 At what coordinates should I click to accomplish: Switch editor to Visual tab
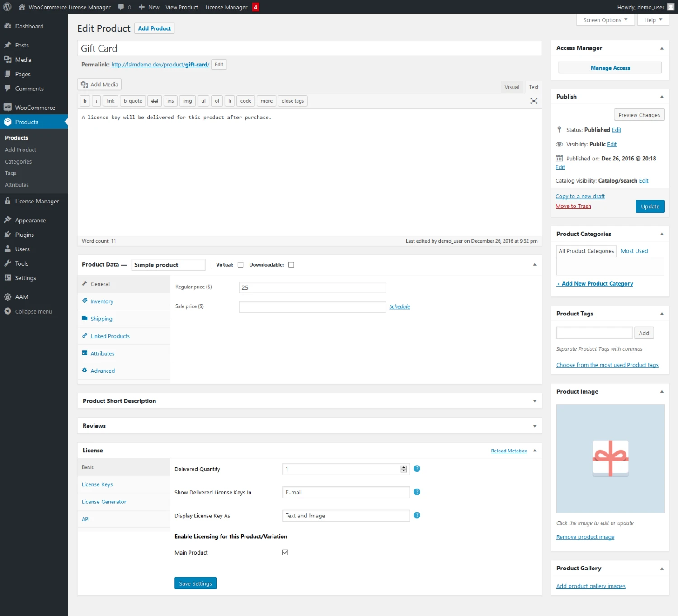(512, 87)
